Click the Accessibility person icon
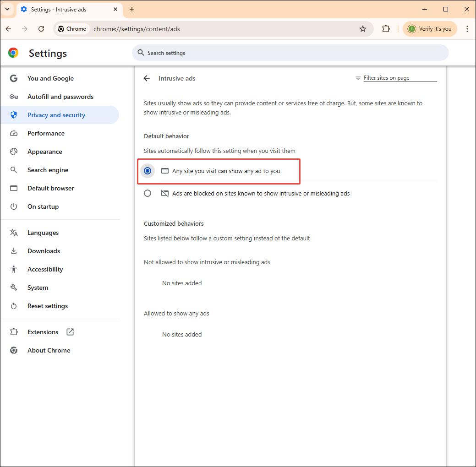 14,269
